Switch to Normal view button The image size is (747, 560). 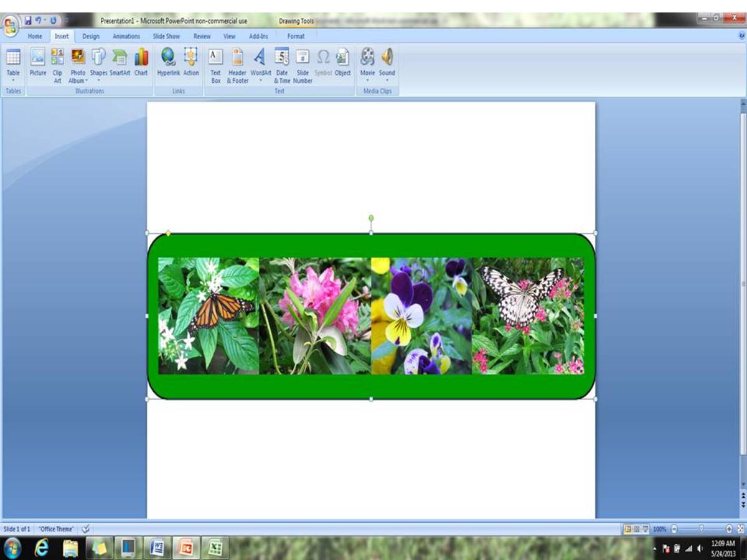pos(627,528)
